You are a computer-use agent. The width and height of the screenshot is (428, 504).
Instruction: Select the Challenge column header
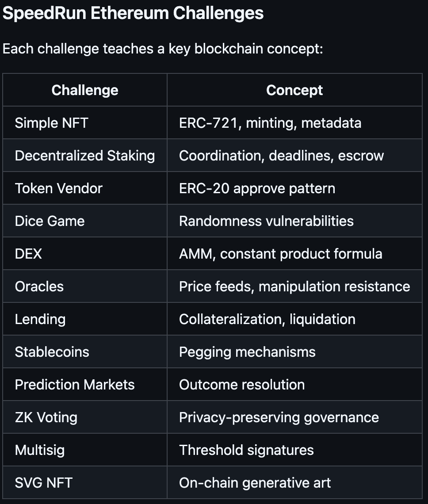[85, 90]
